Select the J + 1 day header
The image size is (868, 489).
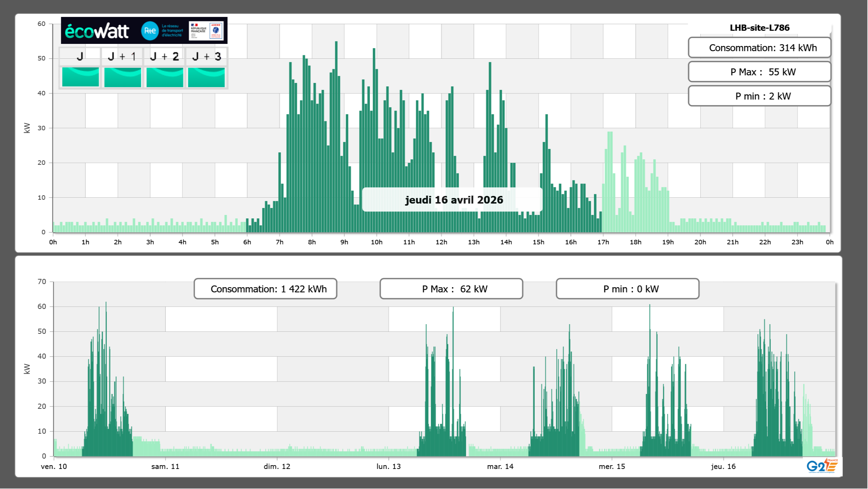(x=122, y=56)
